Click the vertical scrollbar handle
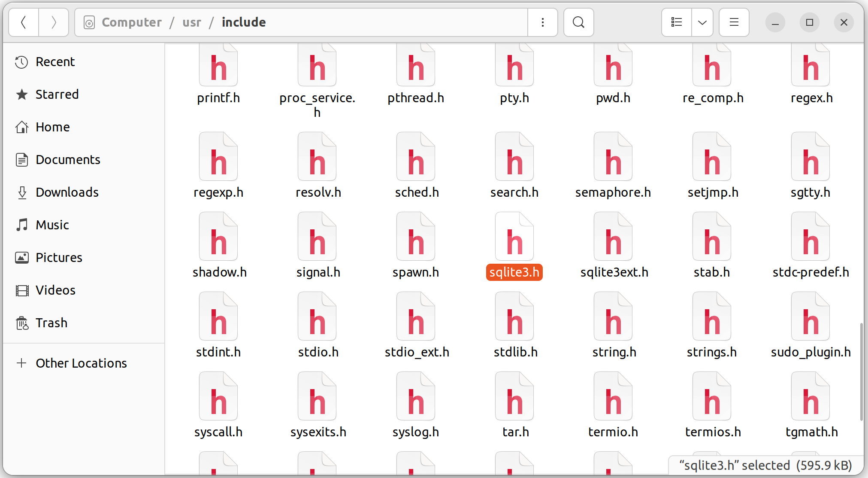868x478 pixels. click(x=861, y=371)
